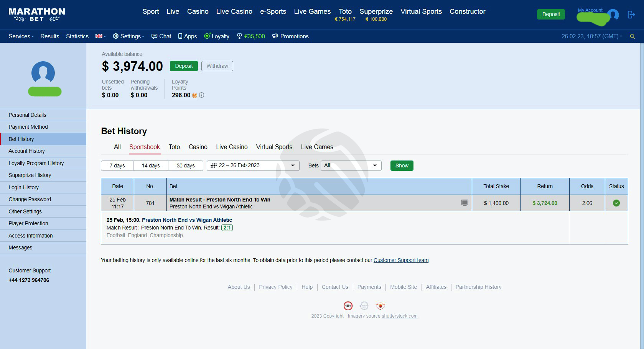Open Superprize History in sidebar
The image size is (644, 349).
point(43,175)
